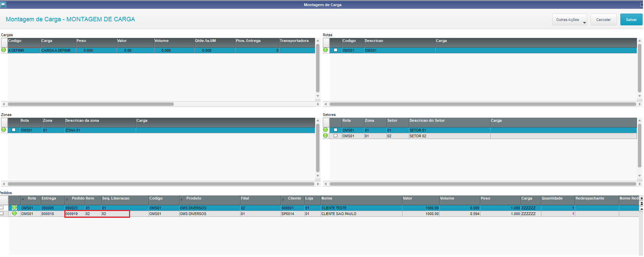Click Rotas horizontal scrollbar right arrow
Screen dimensions: 644x257
640,104
